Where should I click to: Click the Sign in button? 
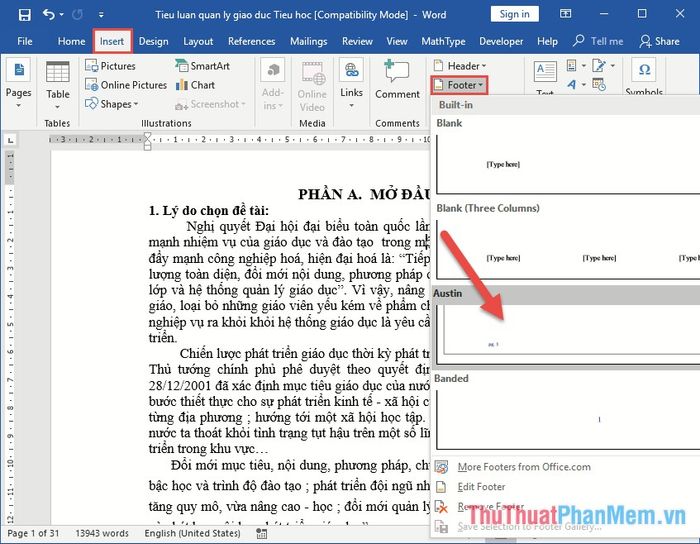514,14
